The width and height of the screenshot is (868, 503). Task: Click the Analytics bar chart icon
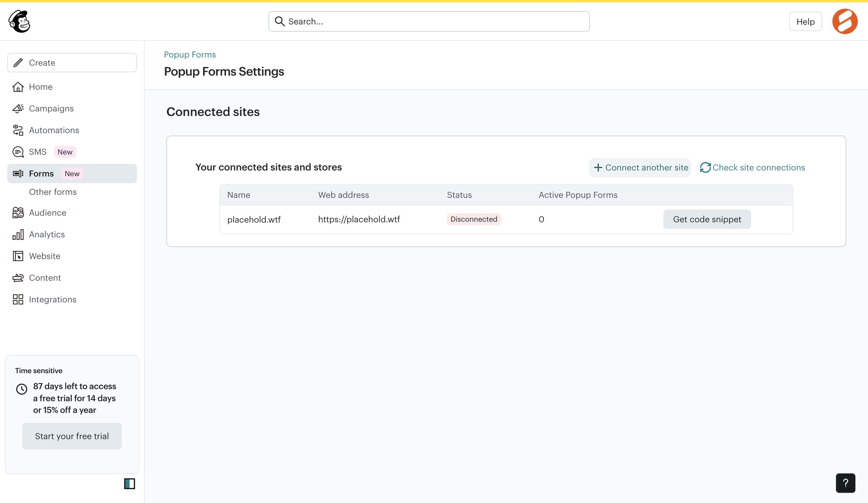tap(18, 234)
